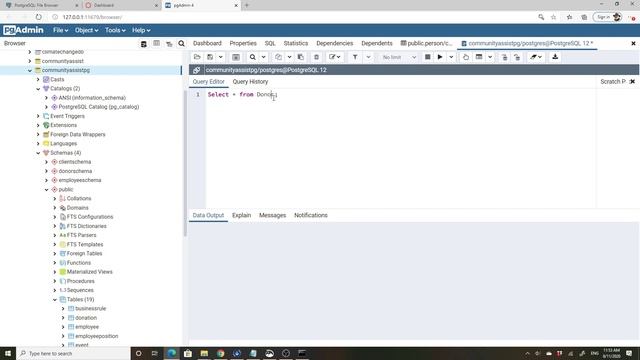Click the Delete rows trash icon
Image resolution: width=640 pixels, height=360 pixels.
316,57
